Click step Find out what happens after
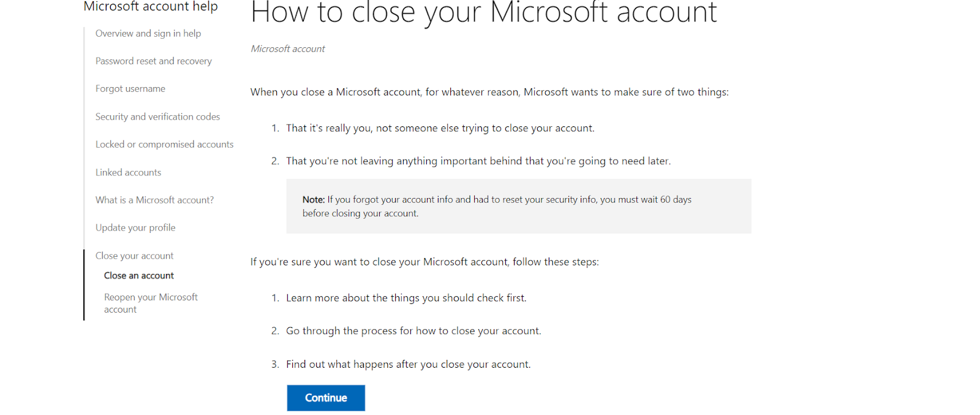This screenshot has width=980, height=415. coord(409,364)
